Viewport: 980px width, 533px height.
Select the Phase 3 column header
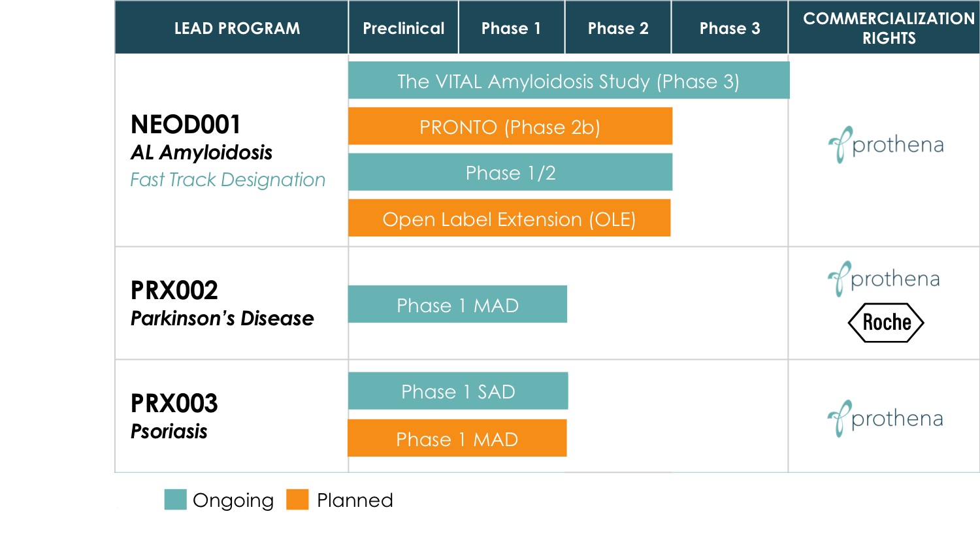tap(730, 28)
